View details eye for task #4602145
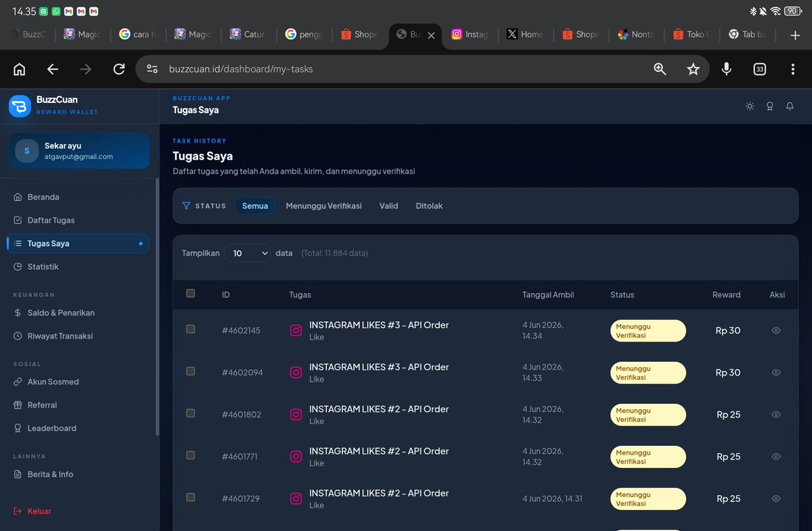The width and height of the screenshot is (812, 531). coord(776,331)
